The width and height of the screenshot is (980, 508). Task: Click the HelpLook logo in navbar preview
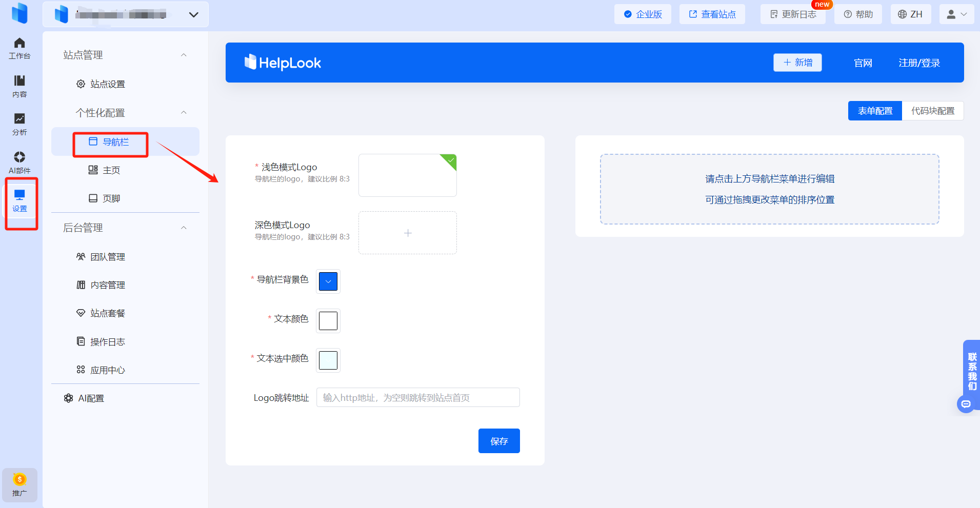[x=283, y=63]
